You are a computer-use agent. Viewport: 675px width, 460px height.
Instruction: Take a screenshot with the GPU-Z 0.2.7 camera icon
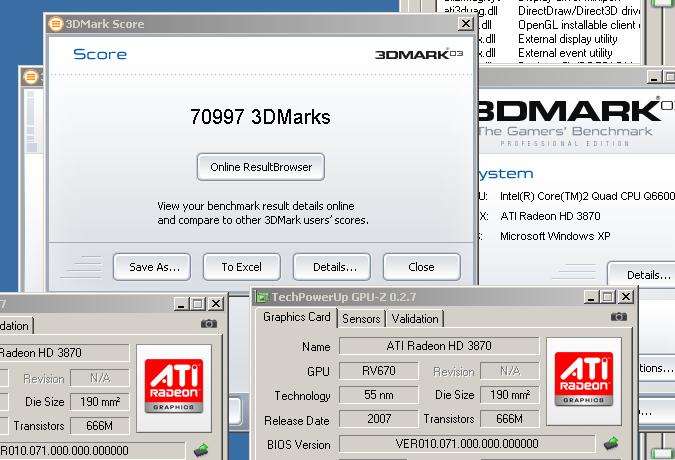(619, 317)
